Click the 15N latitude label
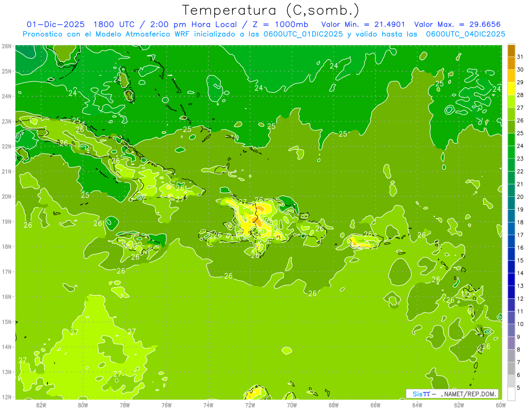 [7, 322]
